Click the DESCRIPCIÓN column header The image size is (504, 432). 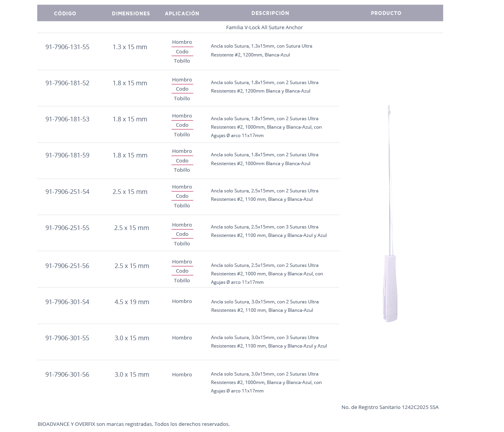(270, 13)
